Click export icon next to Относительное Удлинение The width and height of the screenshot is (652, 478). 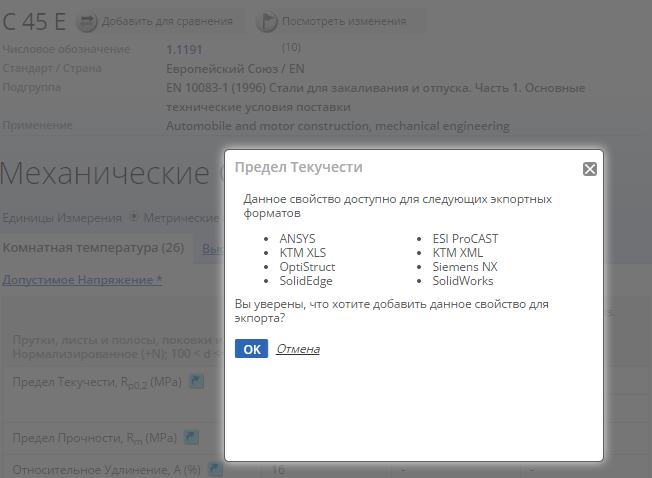pyautogui.click(x=215, y=469)
